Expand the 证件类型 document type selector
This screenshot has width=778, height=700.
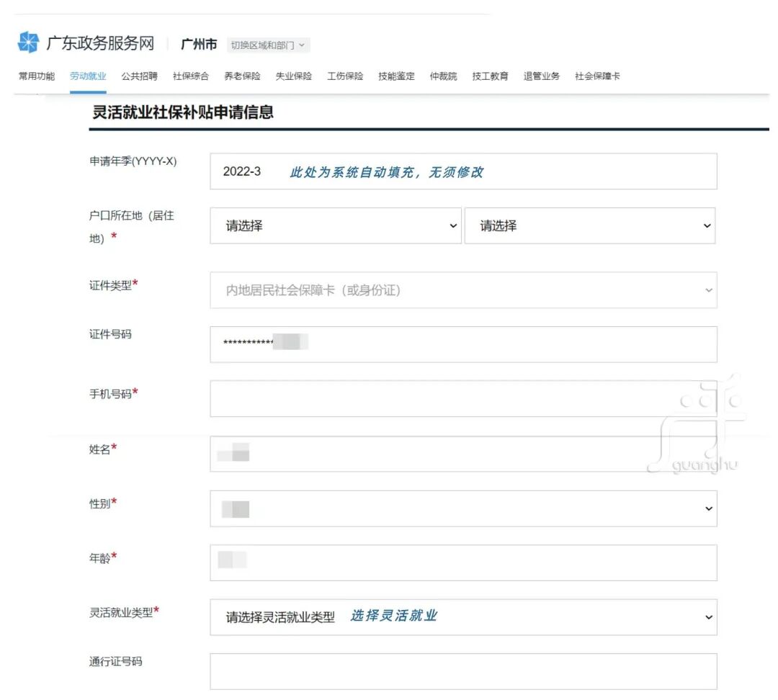463,290
